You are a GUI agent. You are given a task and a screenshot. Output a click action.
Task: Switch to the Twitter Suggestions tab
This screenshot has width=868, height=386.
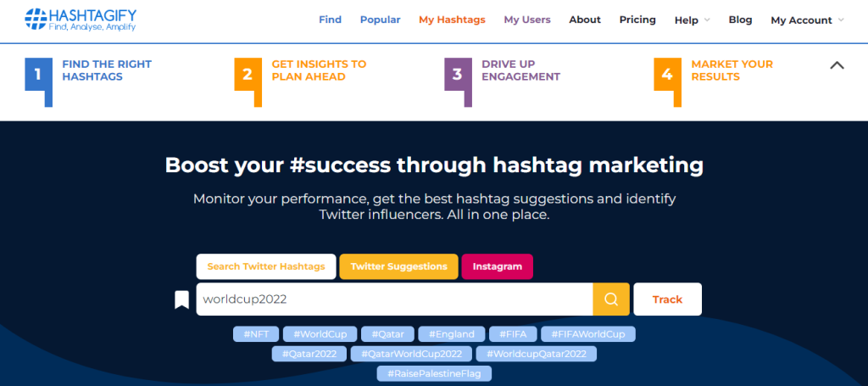pyautogui.click(x=398, y=266)
